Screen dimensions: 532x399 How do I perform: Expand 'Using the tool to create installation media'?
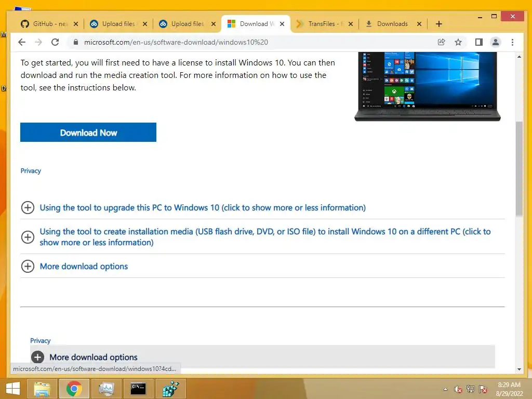coord(265,237)
